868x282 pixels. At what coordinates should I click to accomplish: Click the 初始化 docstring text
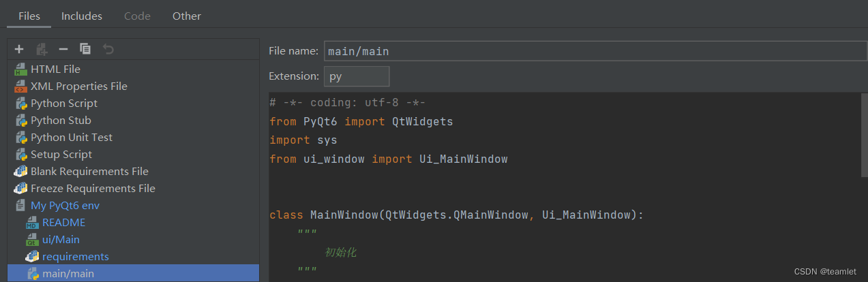tap(341, 253)
